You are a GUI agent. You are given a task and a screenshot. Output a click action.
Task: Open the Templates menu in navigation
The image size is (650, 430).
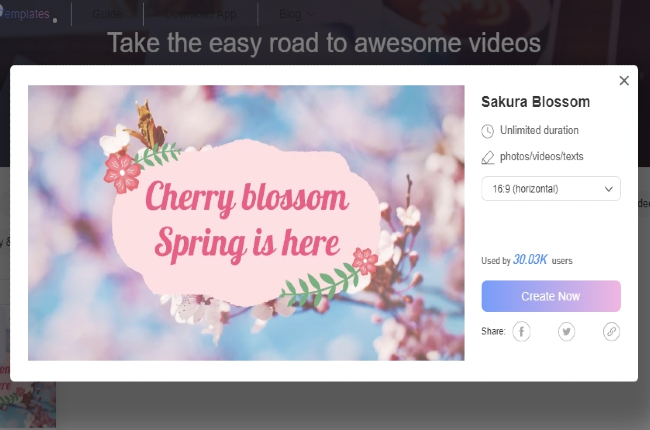point(25,14)
